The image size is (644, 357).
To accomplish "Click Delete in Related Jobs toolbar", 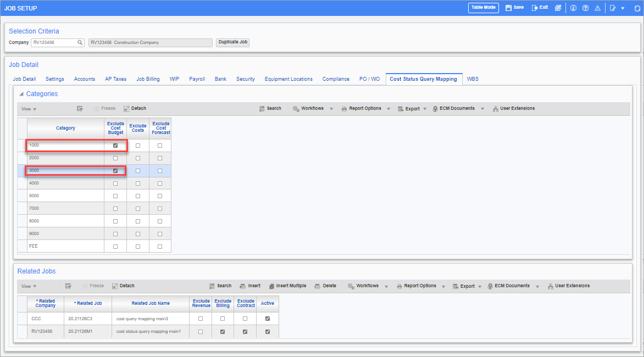I will [x=325, y=286].
